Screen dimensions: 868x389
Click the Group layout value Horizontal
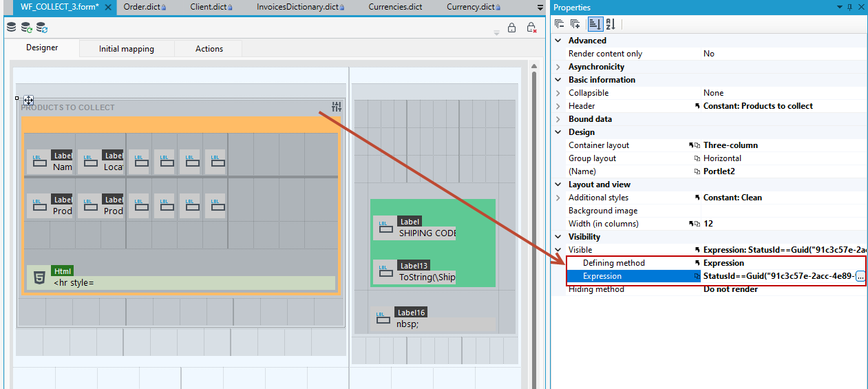[x=724, y=158]
